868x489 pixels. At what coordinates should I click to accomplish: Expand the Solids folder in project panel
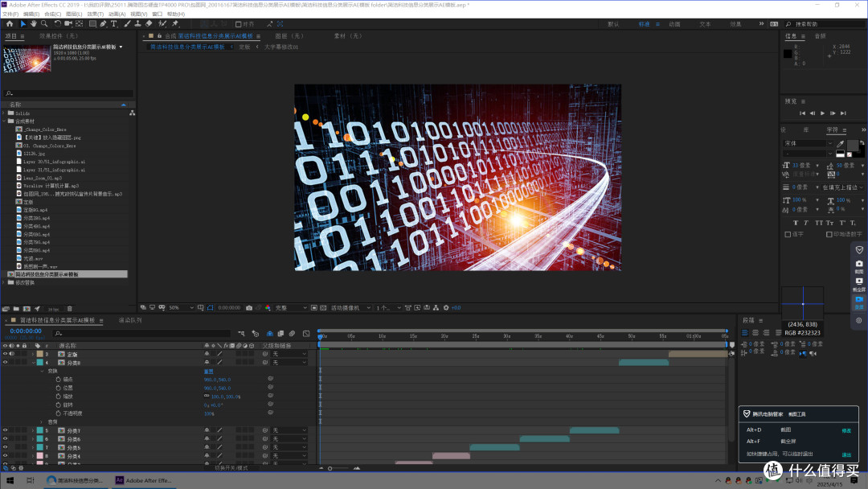tap(4, 113)
